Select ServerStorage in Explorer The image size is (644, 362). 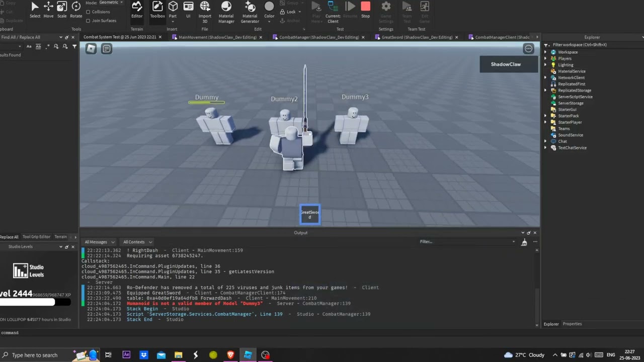tap(571, 103)
